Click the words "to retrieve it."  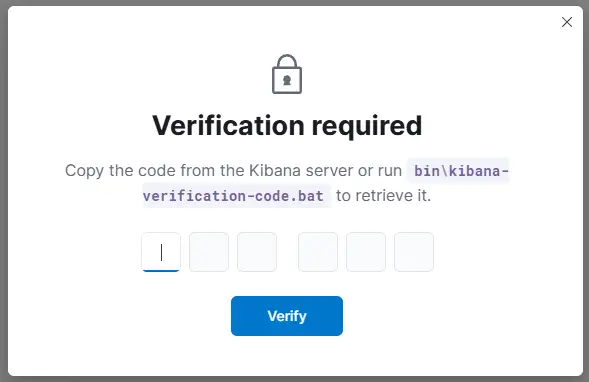[384, 195]
